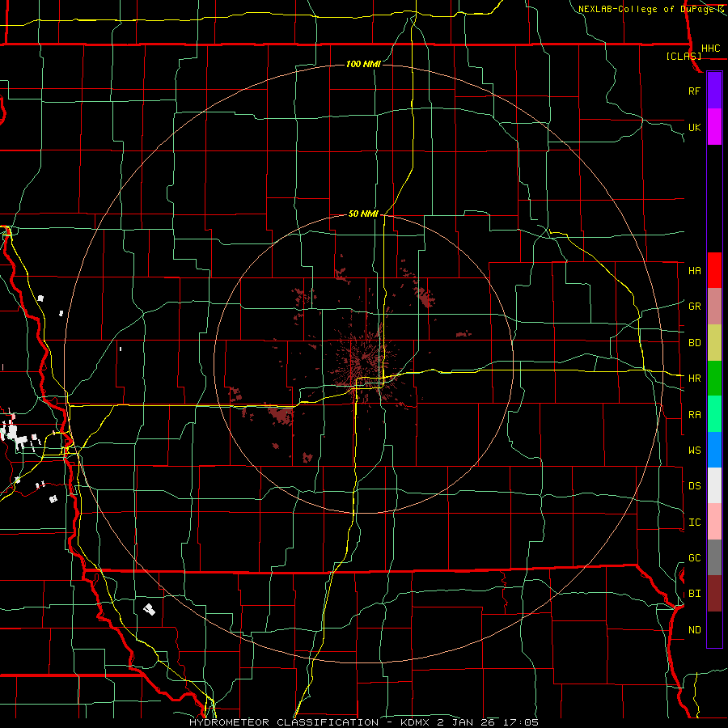728x728 pixels.
Task: Click the IC legend label
Action: (x=694, y=523)
